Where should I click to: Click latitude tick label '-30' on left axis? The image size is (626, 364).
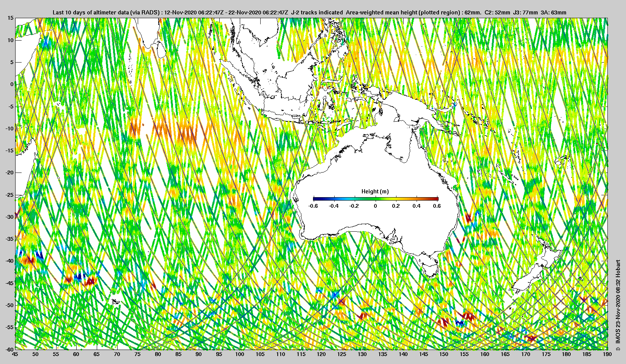tap(9, 217)
